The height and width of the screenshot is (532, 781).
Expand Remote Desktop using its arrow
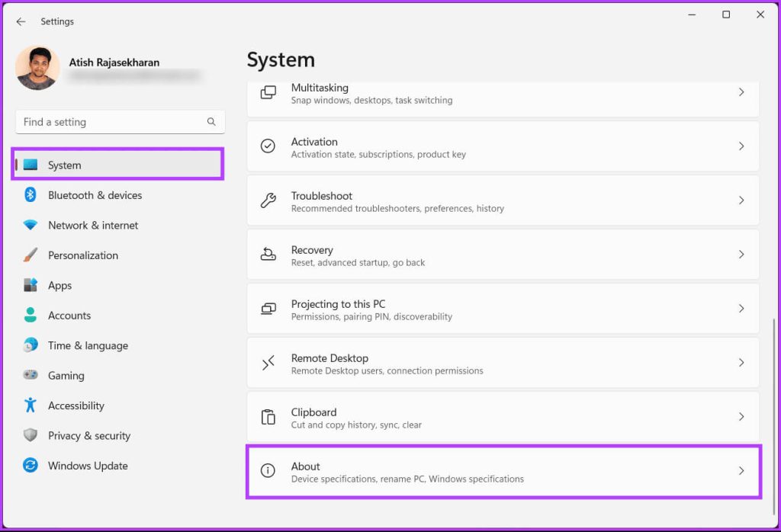(741, 363)
